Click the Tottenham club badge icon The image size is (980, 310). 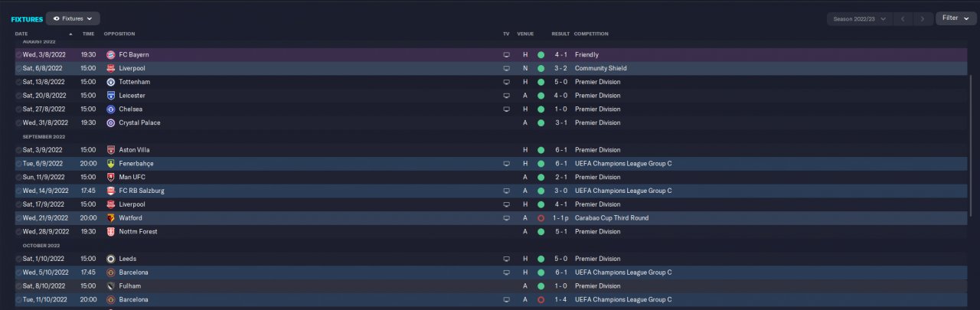click(x=111, y=82)
